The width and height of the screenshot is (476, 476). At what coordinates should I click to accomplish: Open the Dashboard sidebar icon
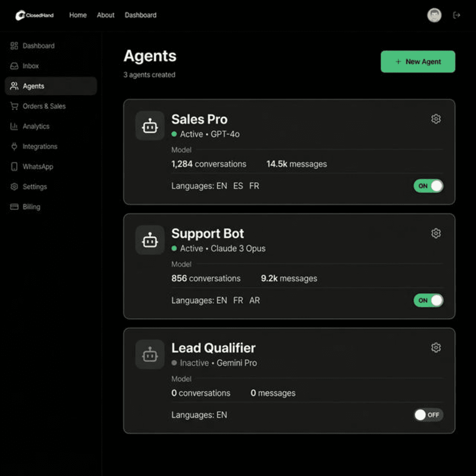(14, 46)
